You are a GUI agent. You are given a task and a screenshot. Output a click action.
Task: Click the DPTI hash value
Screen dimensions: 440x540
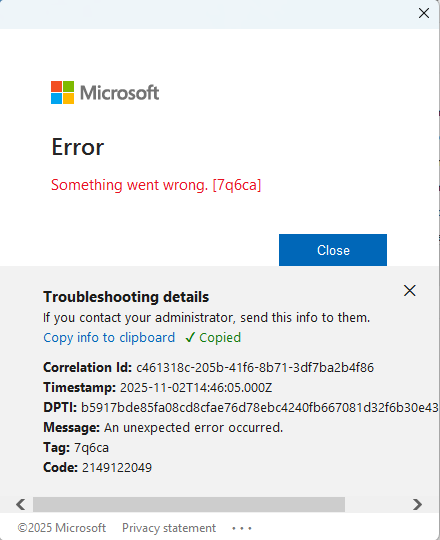[260, 407]
